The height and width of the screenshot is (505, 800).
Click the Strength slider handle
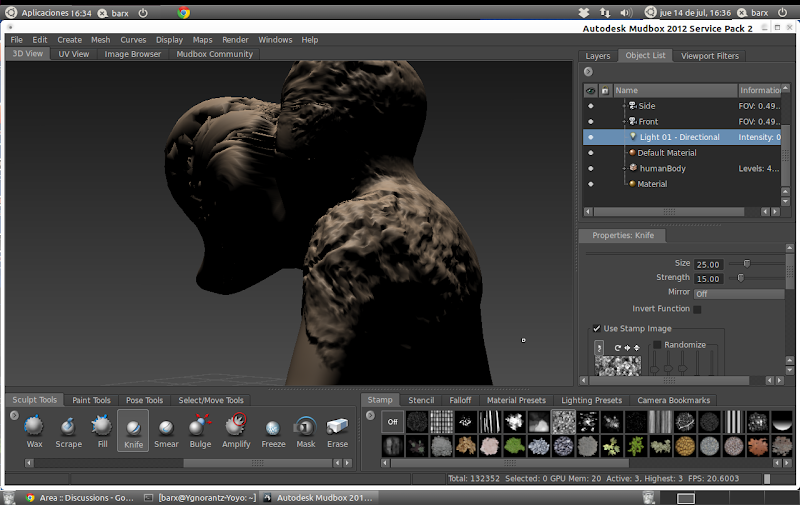tap(740, 277)
